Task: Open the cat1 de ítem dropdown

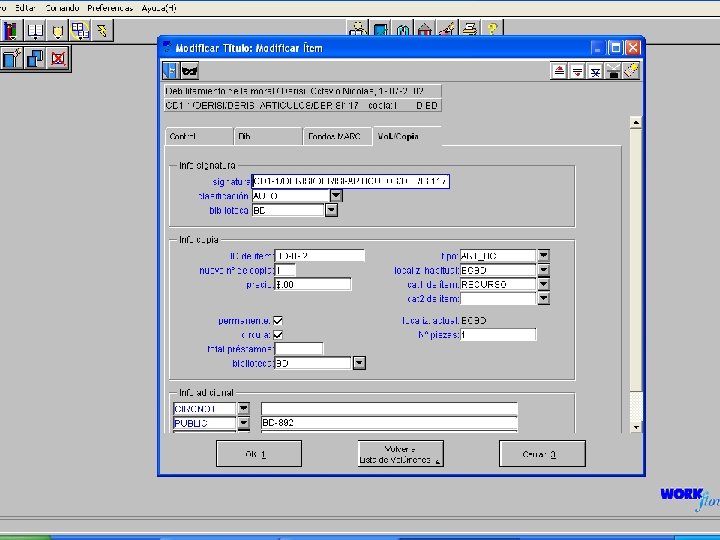Action: pos(543,284)
